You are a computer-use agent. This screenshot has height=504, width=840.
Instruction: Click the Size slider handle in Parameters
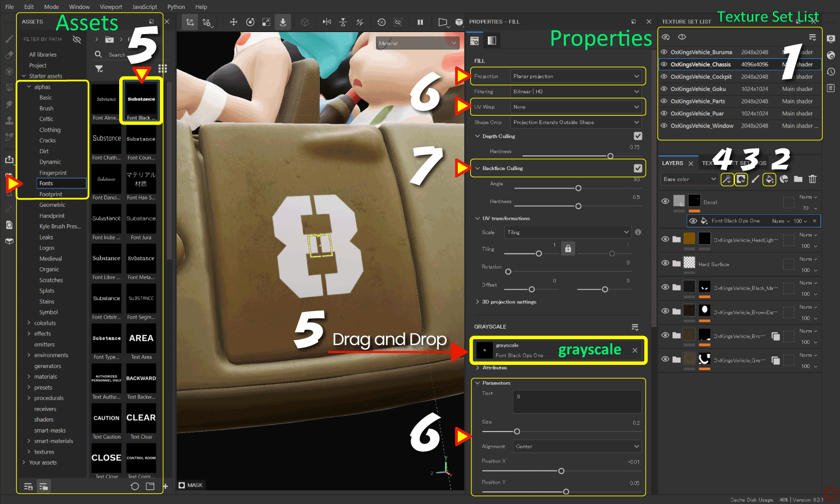click(517, 432)
